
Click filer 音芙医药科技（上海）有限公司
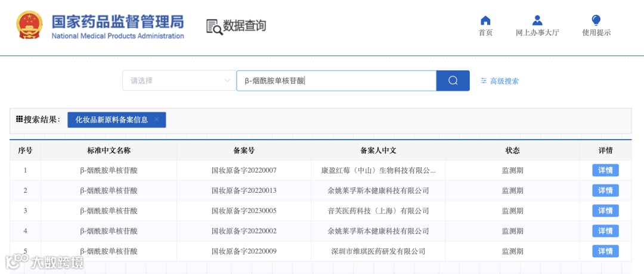tap(378, 211)
